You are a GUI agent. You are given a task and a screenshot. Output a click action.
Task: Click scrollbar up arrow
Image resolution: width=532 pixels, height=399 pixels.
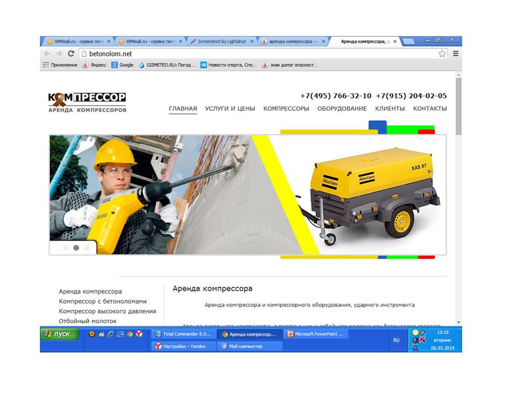pyautogui.click(x=458, y=75)
